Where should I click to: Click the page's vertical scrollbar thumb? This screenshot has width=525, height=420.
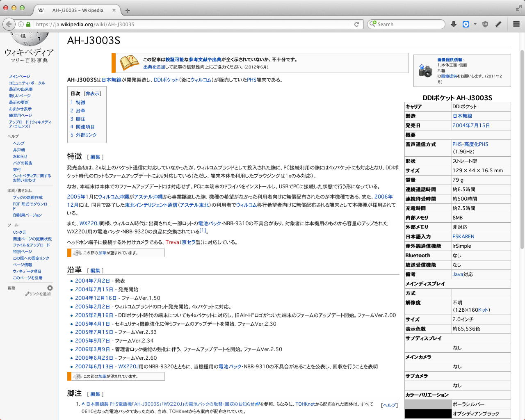(522, 148)
